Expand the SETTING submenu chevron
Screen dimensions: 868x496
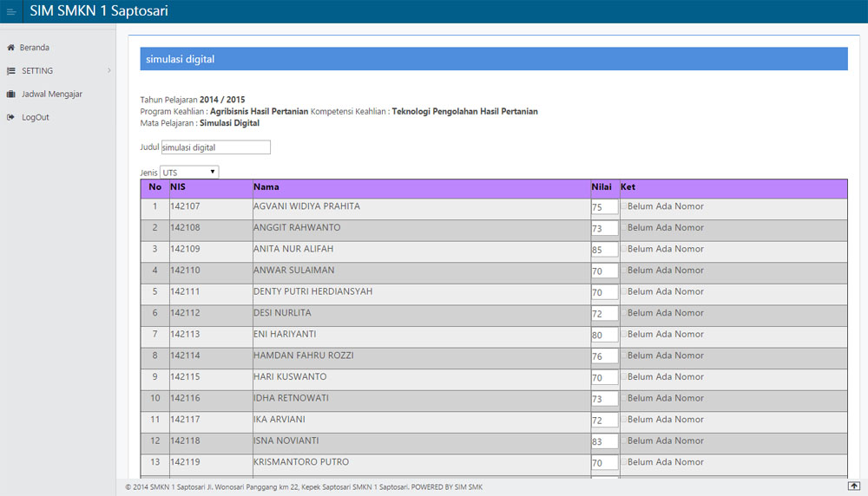coord(108,71)
